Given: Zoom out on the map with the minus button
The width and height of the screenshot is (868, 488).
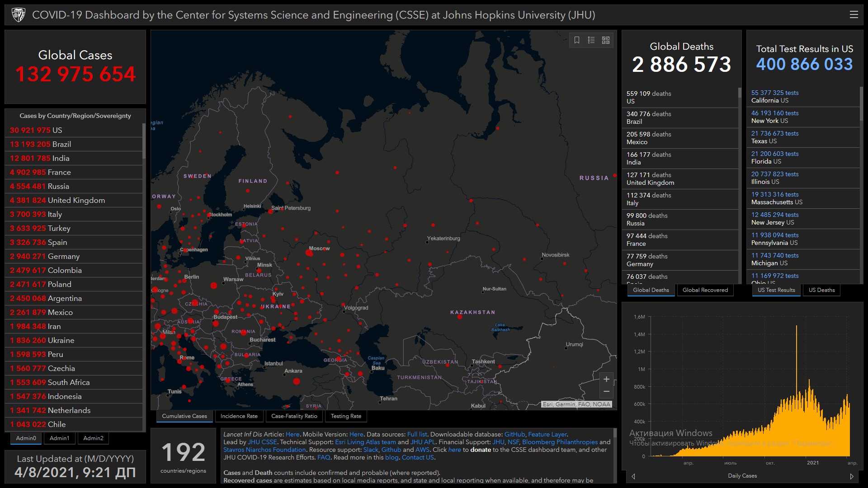Looking at the screenshot, I should pos(606,391).
